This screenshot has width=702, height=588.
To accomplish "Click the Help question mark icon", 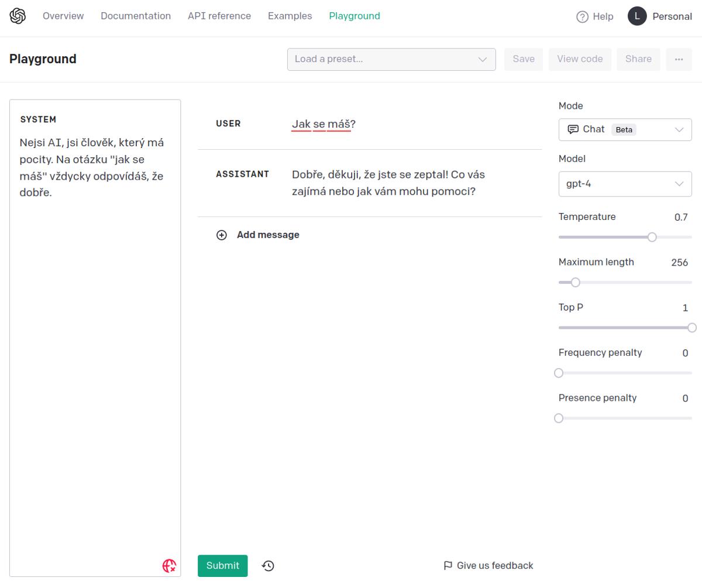I will click(582, 17).
